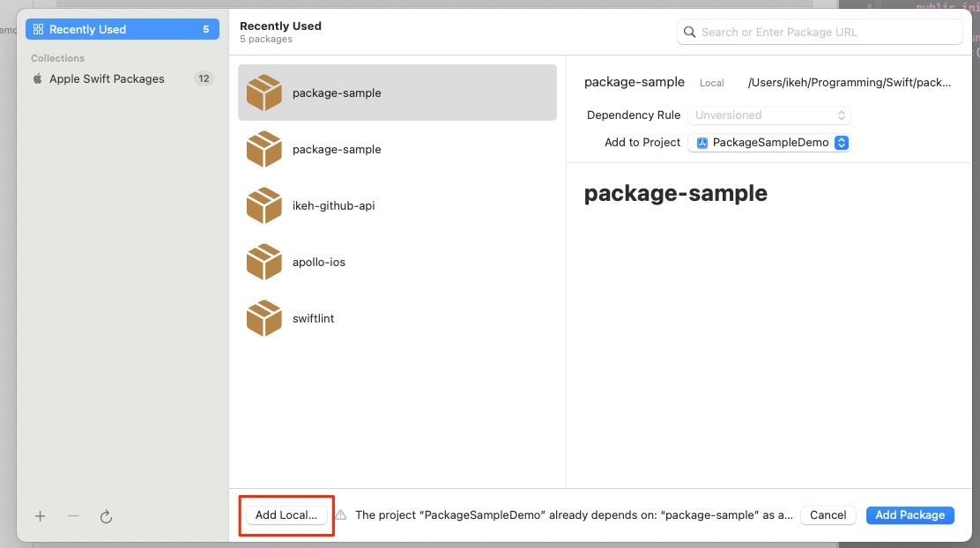Click the package path /Users/ikeh/Programming text
980x548 pixels.
click(850, 83)
